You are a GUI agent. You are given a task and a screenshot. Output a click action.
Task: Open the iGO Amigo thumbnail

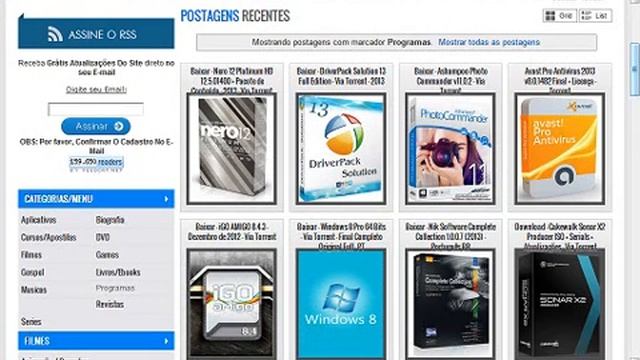coord(232,304)
